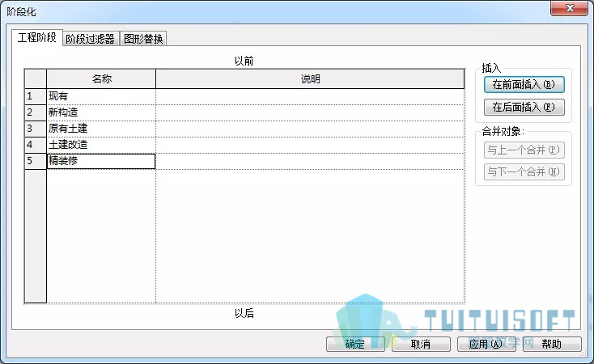
Task: Select the 原有土建 phase name cell
Action: point(101,129)
